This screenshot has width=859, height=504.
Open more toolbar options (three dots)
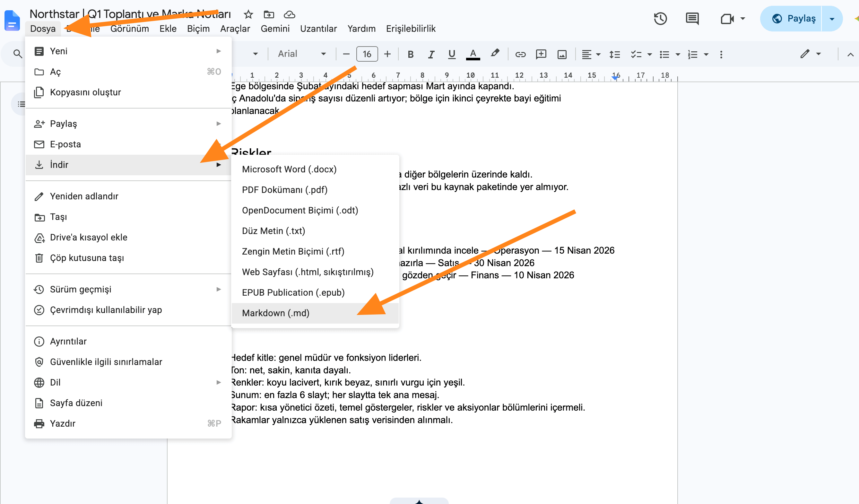point(721,54)
